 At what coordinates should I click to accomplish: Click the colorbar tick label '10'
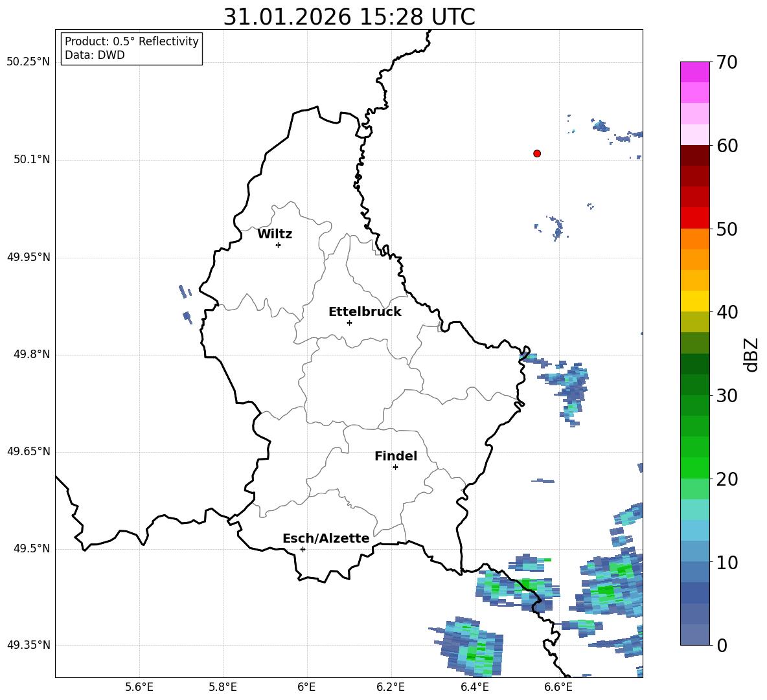click(x=726, y=562)
